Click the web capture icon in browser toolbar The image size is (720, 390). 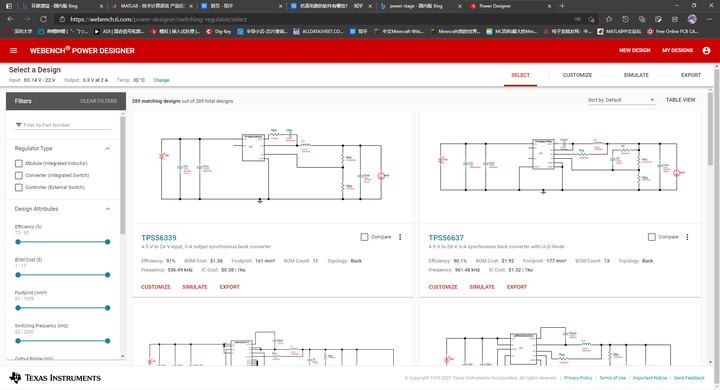pos(658,19)
